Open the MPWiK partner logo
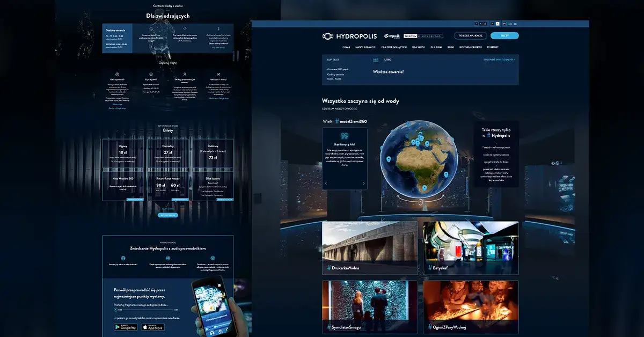 (x=392, y=36)
